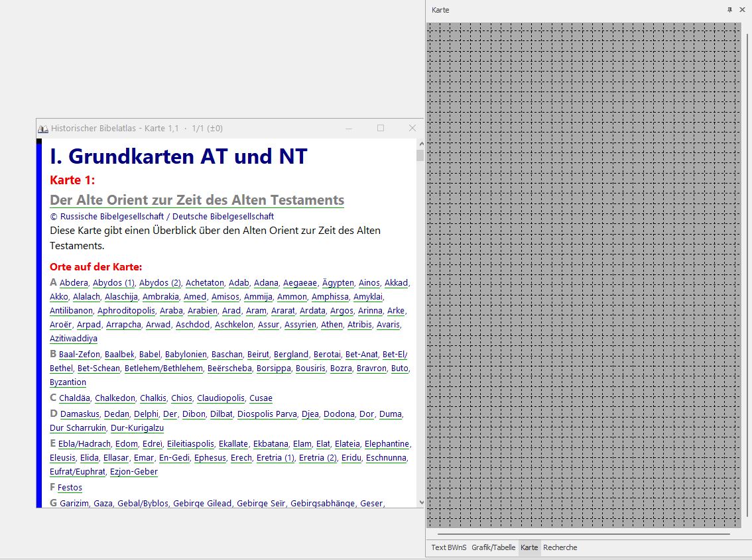Follow the Delphi link
The height and width of the screenshot is (560, 752).
click(147, 414)
